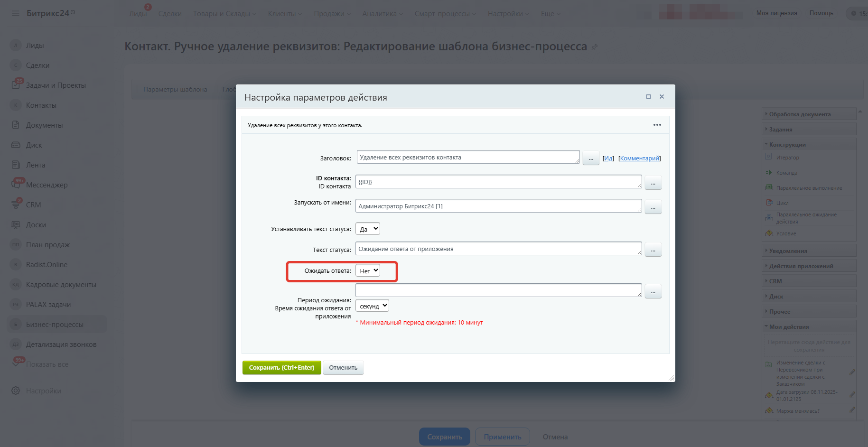
Task: Click the ellipsis button beside the Заголовок field
Action: [x=591, y=158]
